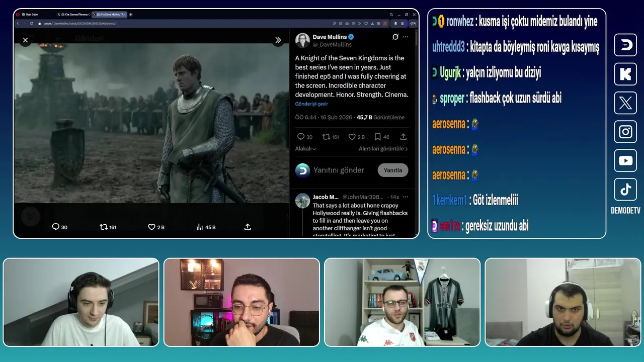
Task: Reply icon showing 30 in post panel
Action: (x=301, y=137)
